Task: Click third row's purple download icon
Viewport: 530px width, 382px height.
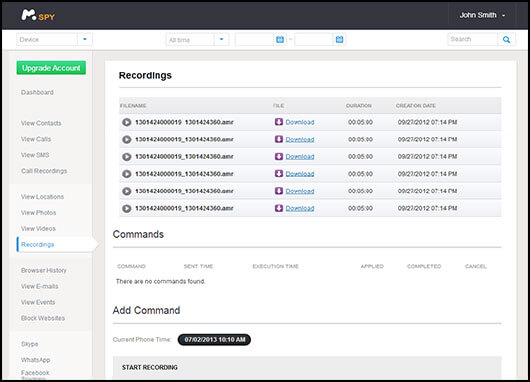Action: (x=279, y=156)
